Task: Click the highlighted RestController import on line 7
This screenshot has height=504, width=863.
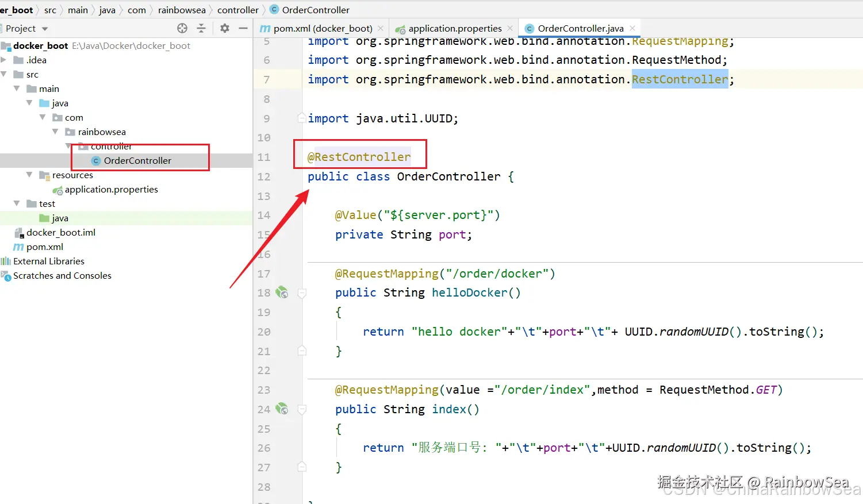Action: click(680, 79)
